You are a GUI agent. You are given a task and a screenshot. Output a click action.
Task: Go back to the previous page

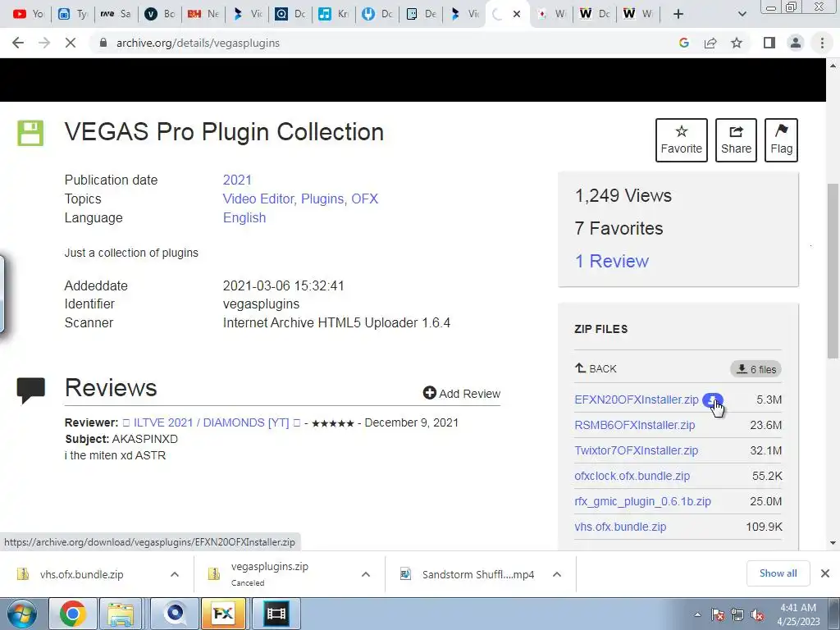point(18,43)
